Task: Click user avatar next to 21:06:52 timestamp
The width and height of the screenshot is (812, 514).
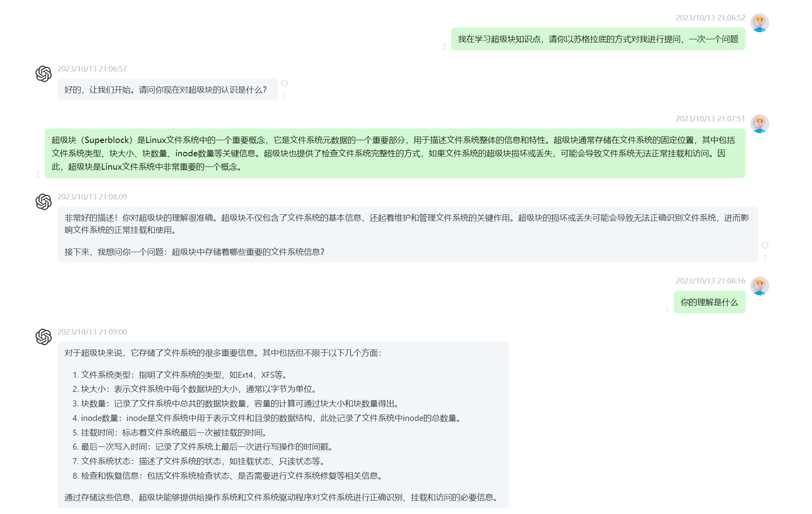Action: tap(759, 23)
